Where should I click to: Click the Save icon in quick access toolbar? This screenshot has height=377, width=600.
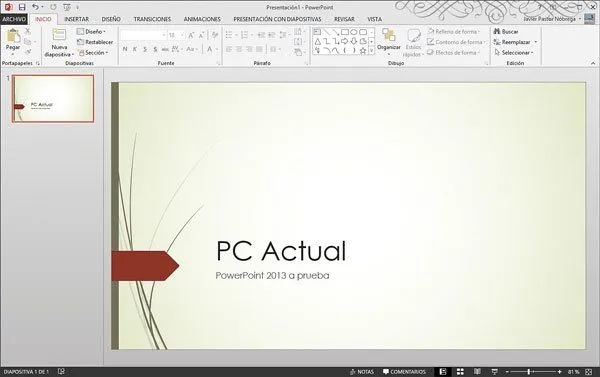click(x=22, y=7)
